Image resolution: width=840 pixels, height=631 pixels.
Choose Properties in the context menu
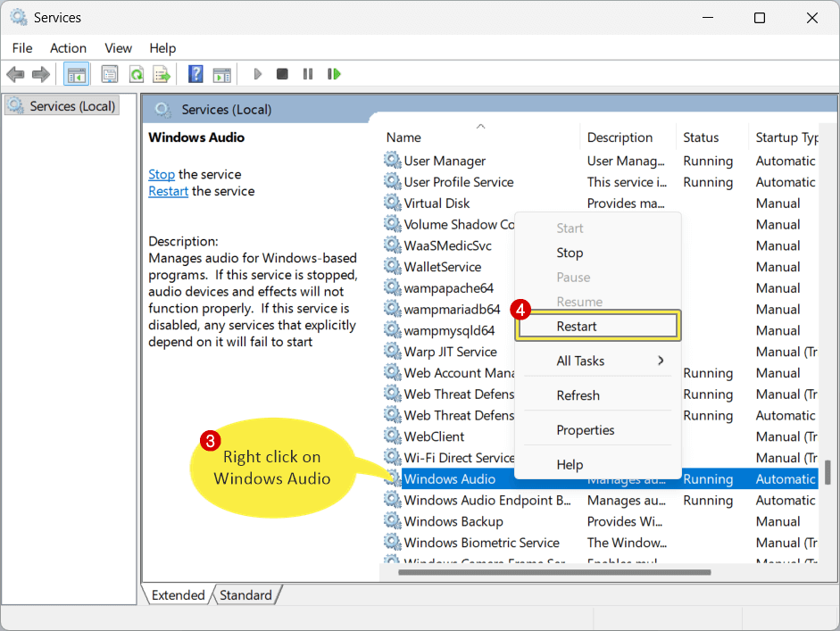coord(598,429)
